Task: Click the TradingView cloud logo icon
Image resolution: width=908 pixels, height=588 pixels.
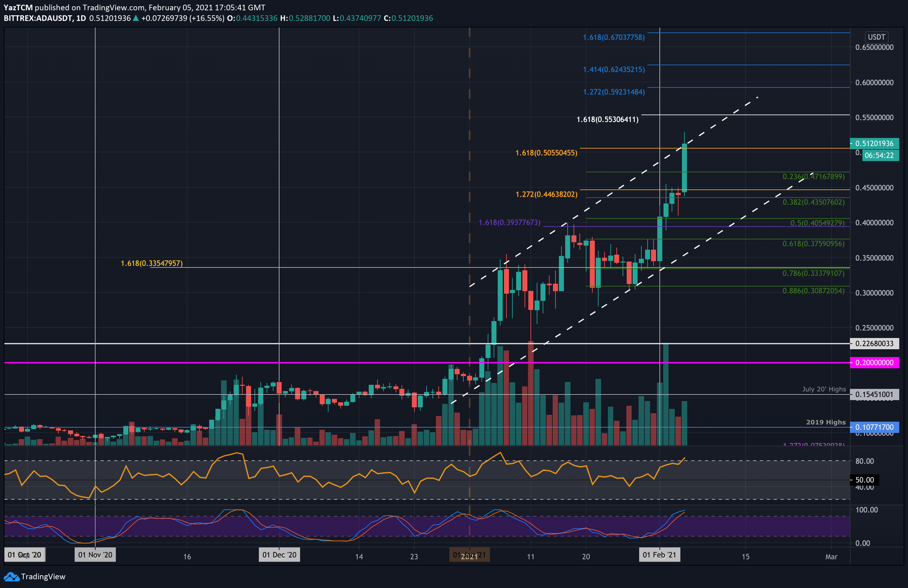Action: pos(12,576)
